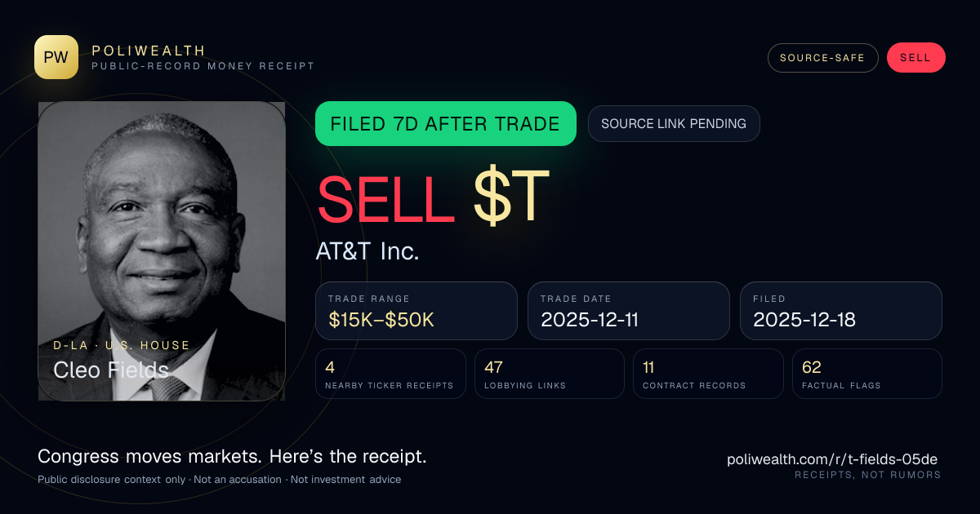Click the AT&T Inc. company name

point(367,251)
